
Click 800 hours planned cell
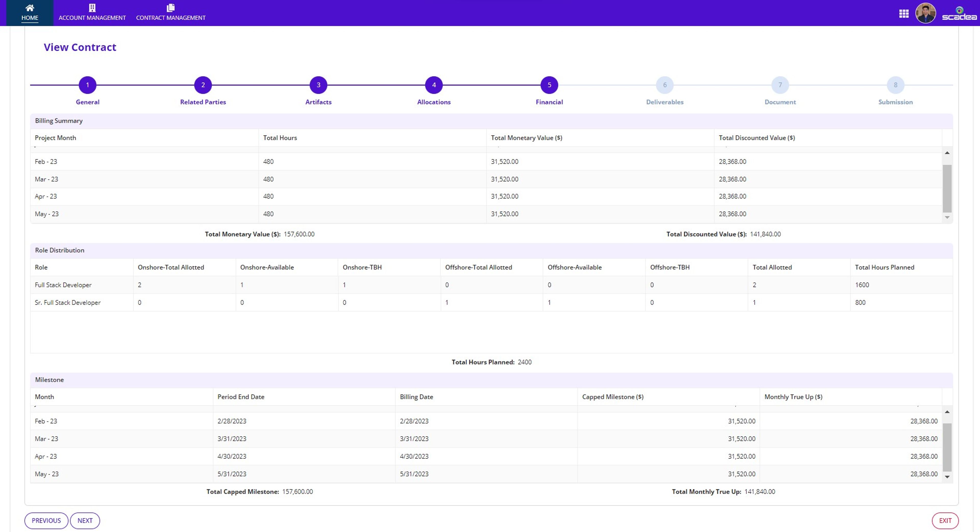coord(902,302)
